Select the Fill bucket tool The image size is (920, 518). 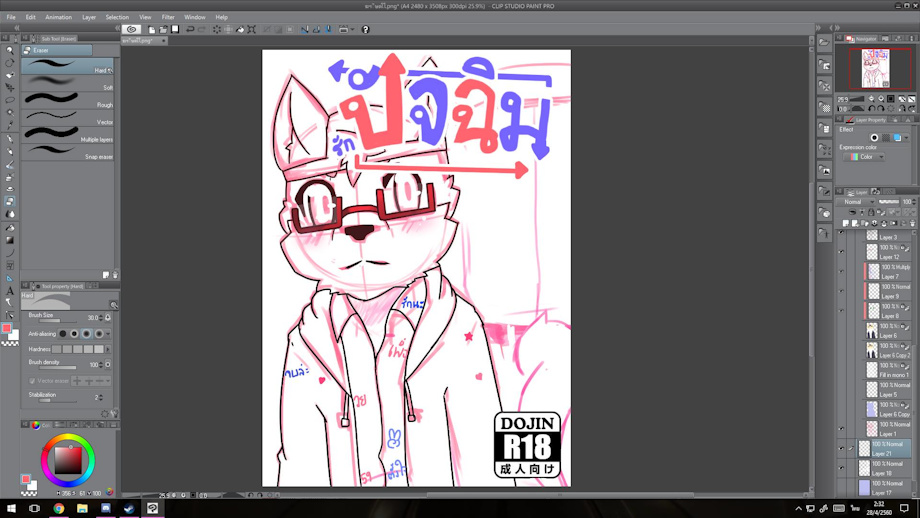10,227
